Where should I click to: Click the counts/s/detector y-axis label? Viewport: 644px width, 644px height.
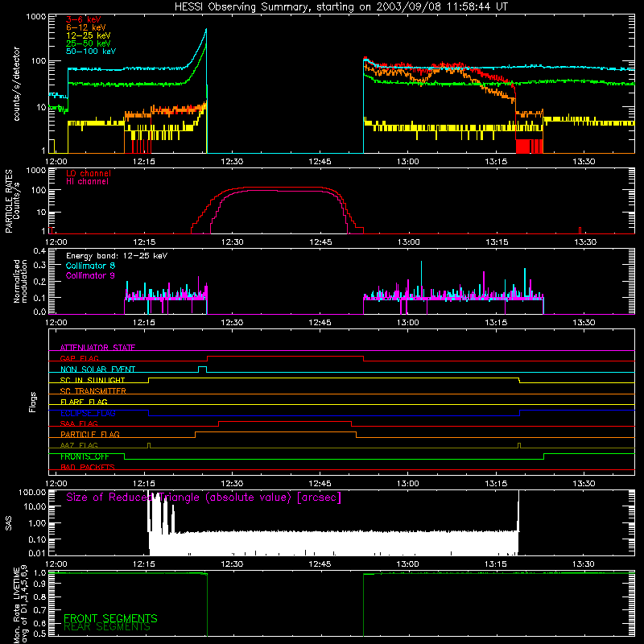[x=16, y=84]
